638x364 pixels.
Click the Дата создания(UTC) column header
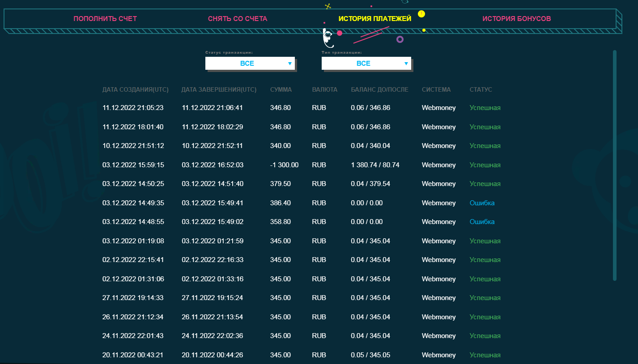[x=135, y=89]
